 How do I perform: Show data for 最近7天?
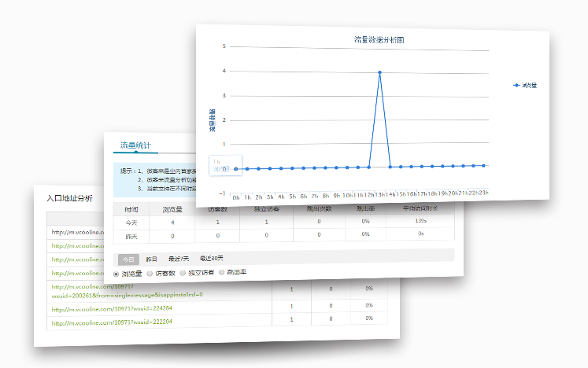pyautogui.click(x=178, y=258)
